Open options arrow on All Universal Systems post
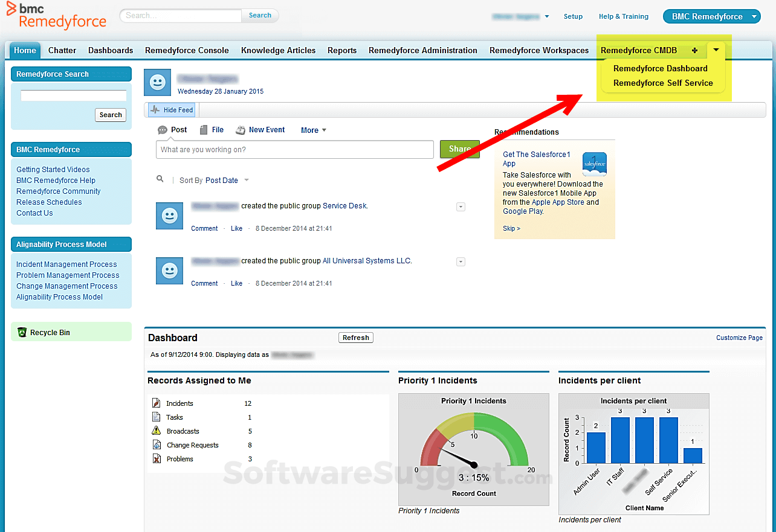The width and height of the screenshot is (776, 532). tap(461, 261)
